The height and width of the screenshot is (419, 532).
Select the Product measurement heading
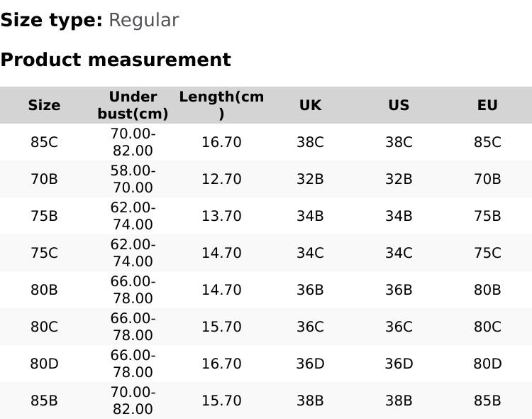point(116,60)
